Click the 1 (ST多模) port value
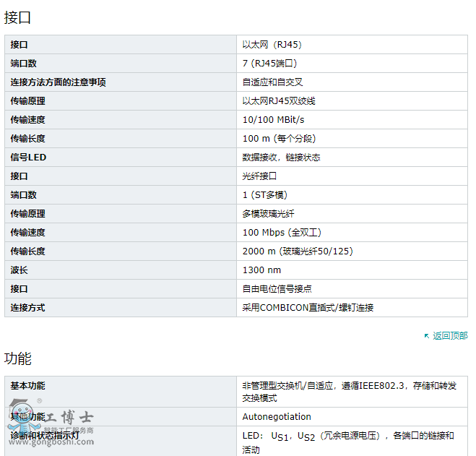Image resolution: width=476 pixels, height=456 pixels. pyautogui.click(x=265, y=195)
